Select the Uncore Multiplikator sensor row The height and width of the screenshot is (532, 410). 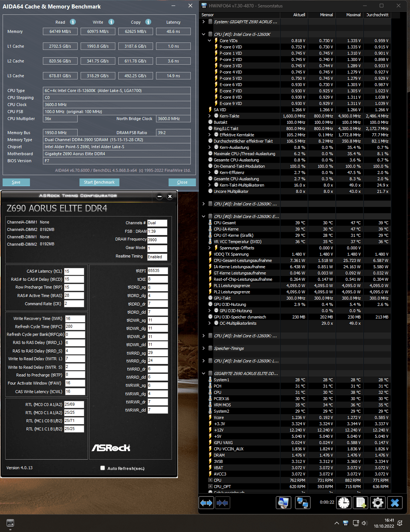pos(295,191)
